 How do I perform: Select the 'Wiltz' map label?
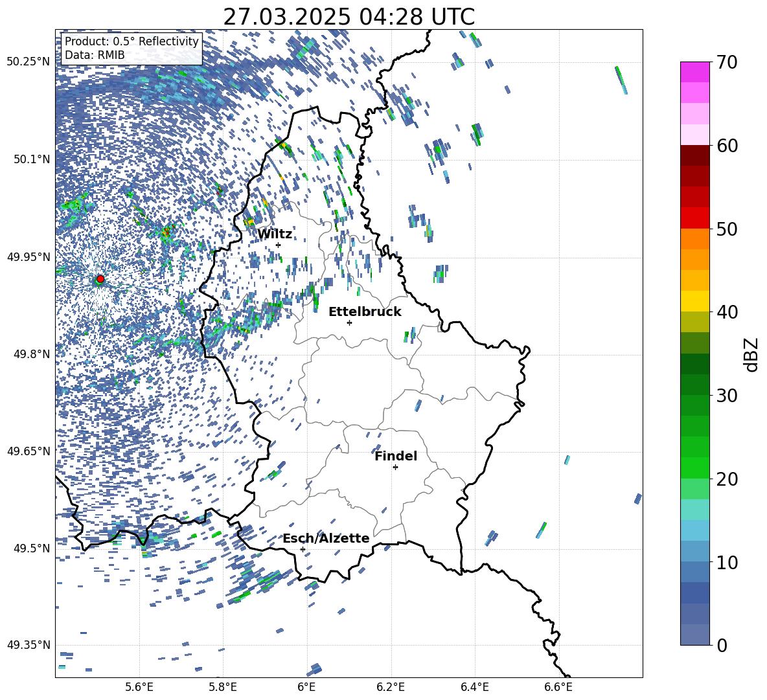pyautogui.click(x=275, y=234)
